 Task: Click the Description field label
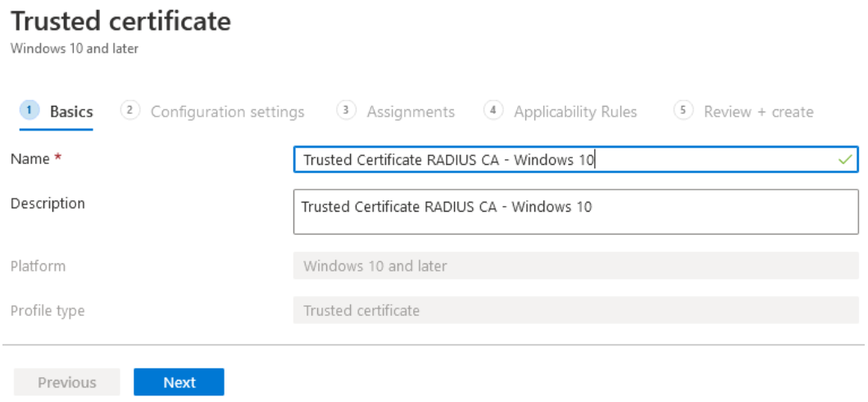point(48,203)
